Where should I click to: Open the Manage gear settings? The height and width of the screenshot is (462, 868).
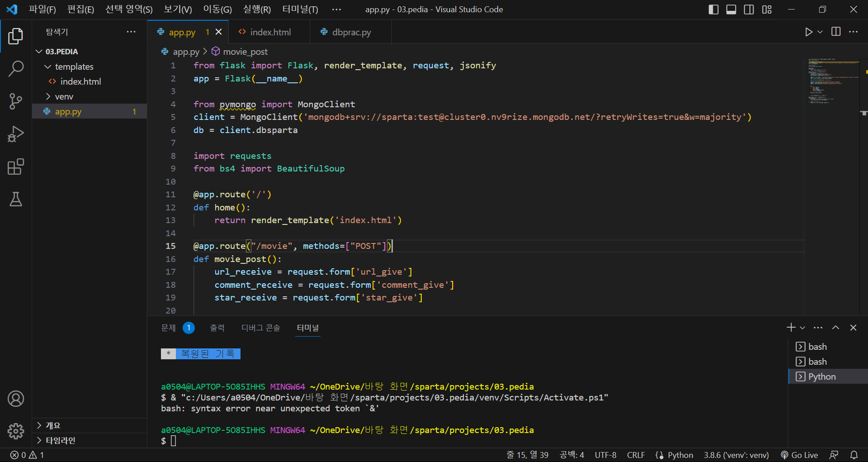coord(16,431)
